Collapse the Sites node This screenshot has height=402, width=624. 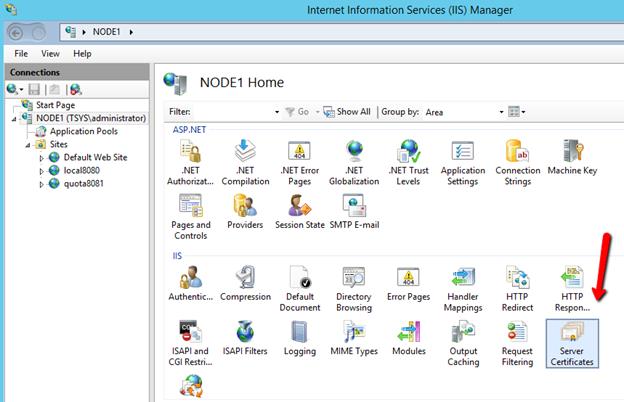click(x=27, y=145)
